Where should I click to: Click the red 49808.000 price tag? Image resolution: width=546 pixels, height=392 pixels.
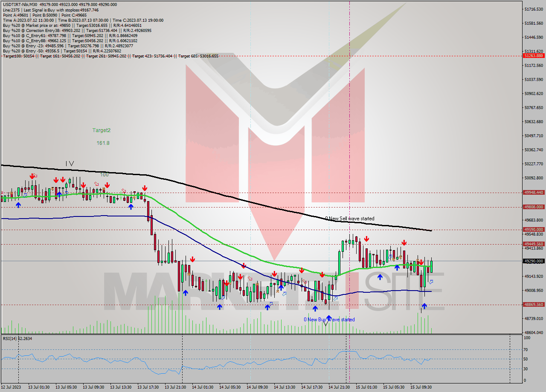pos(534,207)
